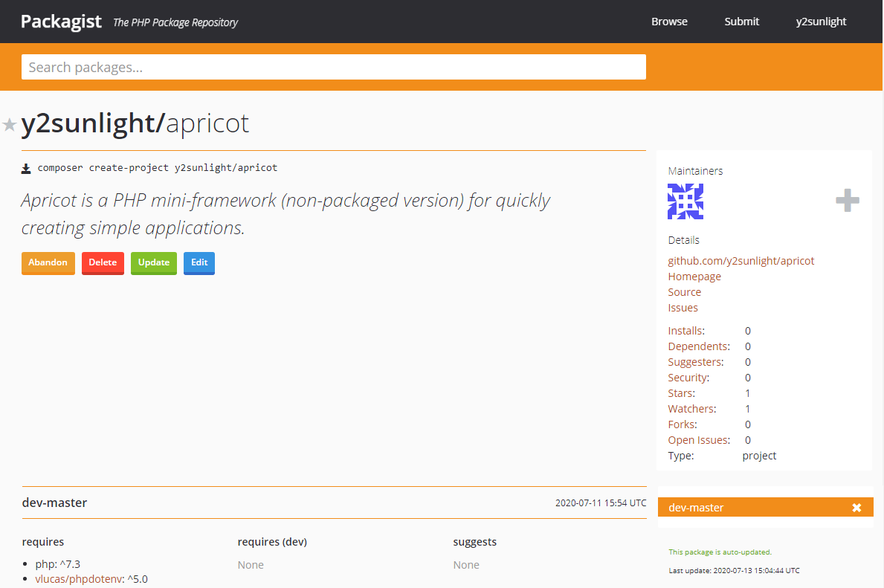Open github.com/y2sunlight/apricot link
The image size is (884, 588).
[741, 261]
